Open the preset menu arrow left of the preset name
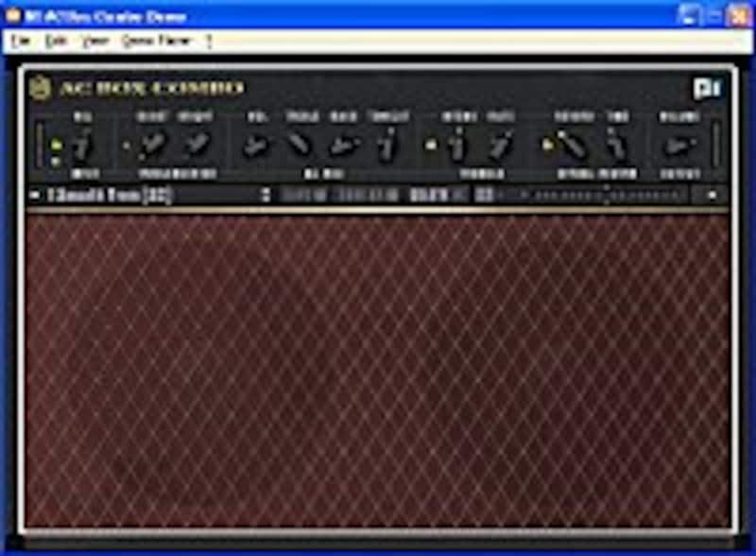This screenshot has width=756, height=556. [35, 196]
